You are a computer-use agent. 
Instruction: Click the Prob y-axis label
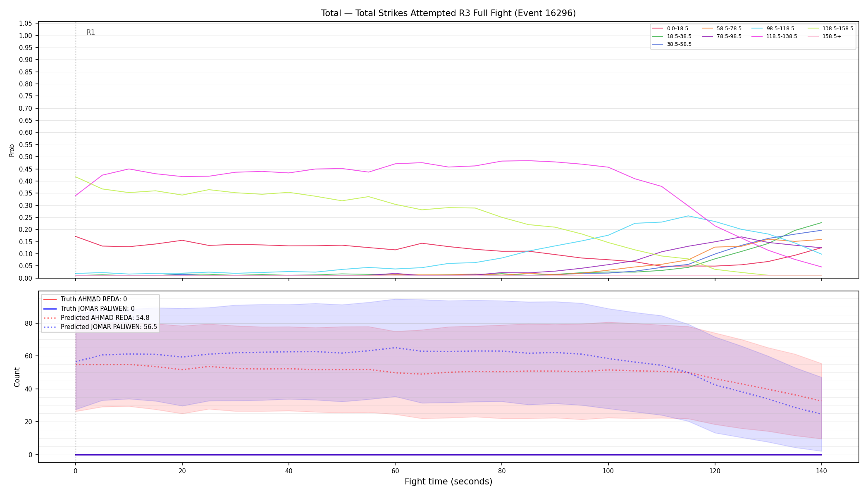click(12, 150)
